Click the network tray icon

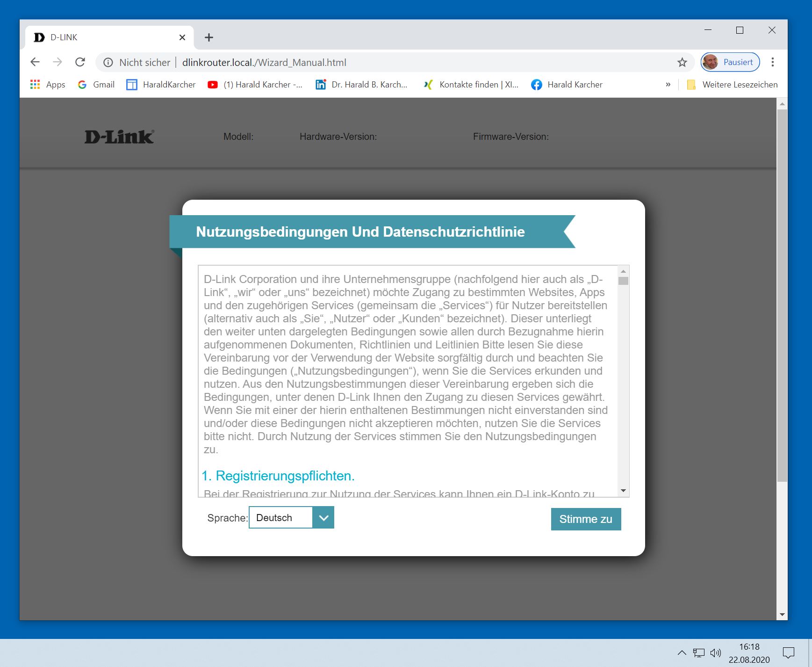coord(699,653)
